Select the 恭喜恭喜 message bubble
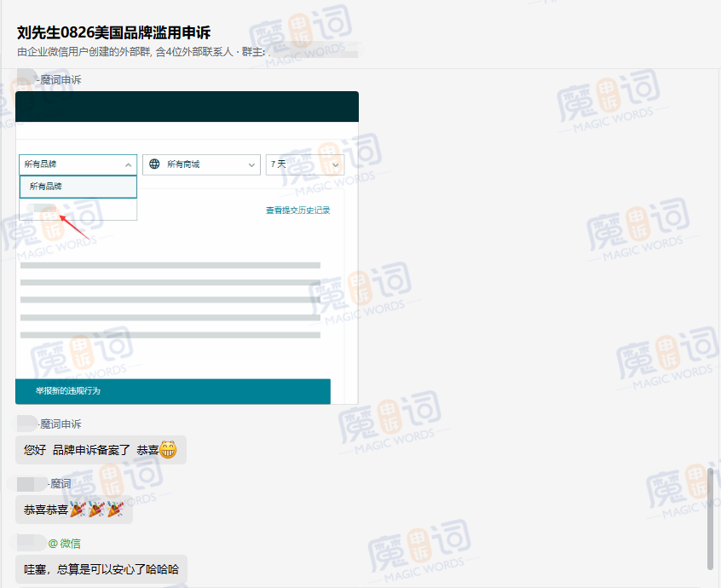Screen dimensions: 721x588 [x=74, y=510]
